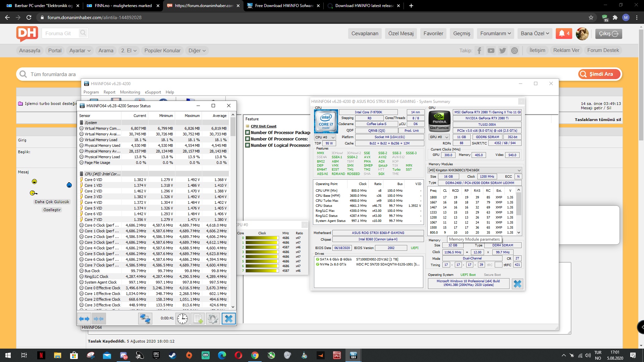The image size is (644, 362).
Task: Open the user avatar profile picture
Action: pos(582,34)
